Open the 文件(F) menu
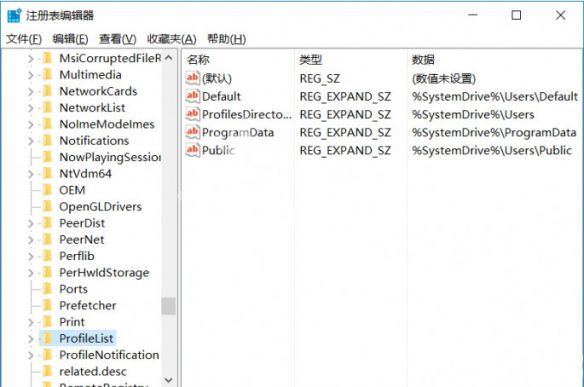Viewport: 584px width, 387px height. coord(24,39)
